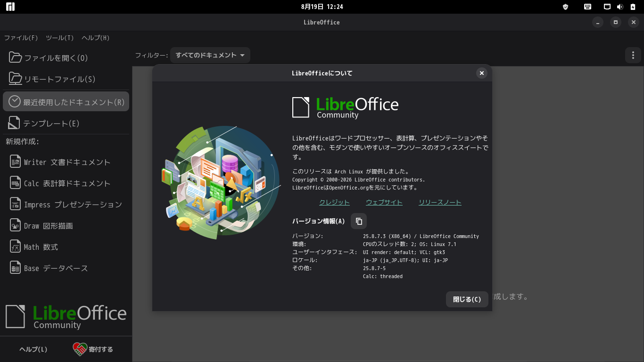
Task: Select テンプレート(E) label in the sidebar
Action: (x=52, y=123)
